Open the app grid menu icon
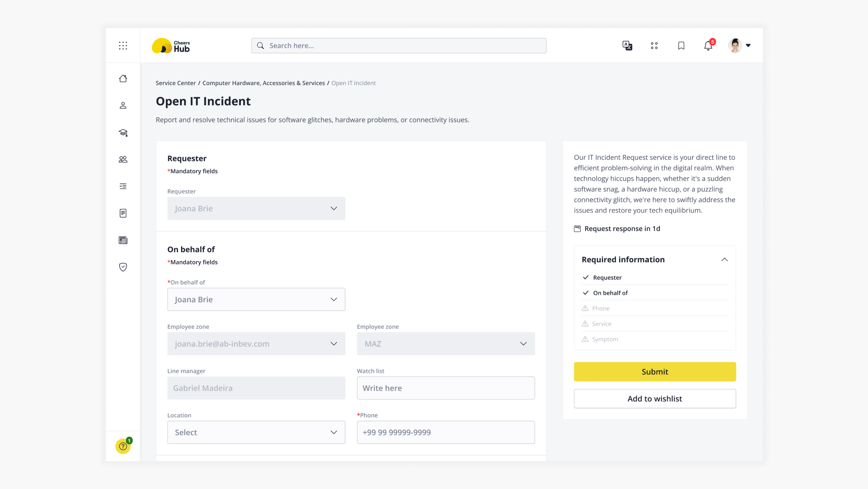The image size is (868, 489). [x=123, y=46]
